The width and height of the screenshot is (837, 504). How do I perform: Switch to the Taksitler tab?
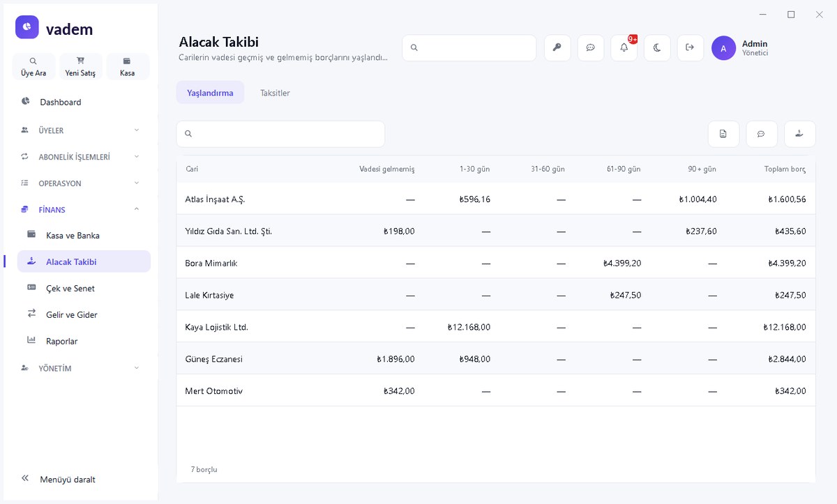tap(275, 93)
